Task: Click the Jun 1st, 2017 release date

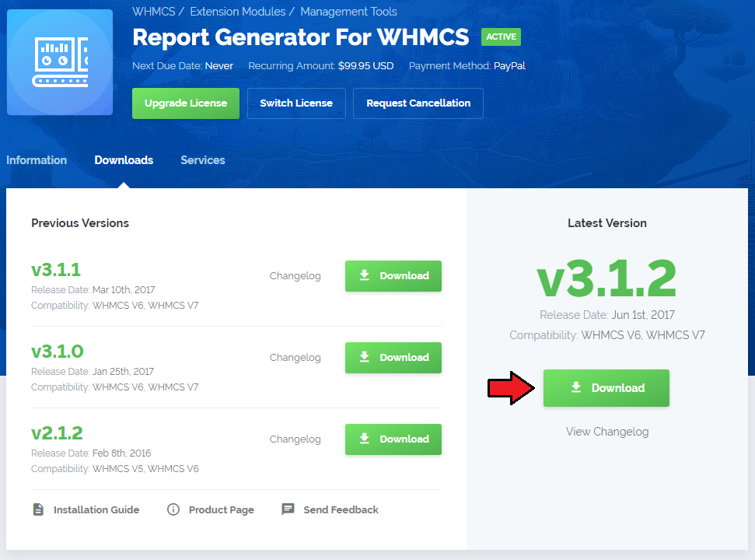Action: [643, 315]
